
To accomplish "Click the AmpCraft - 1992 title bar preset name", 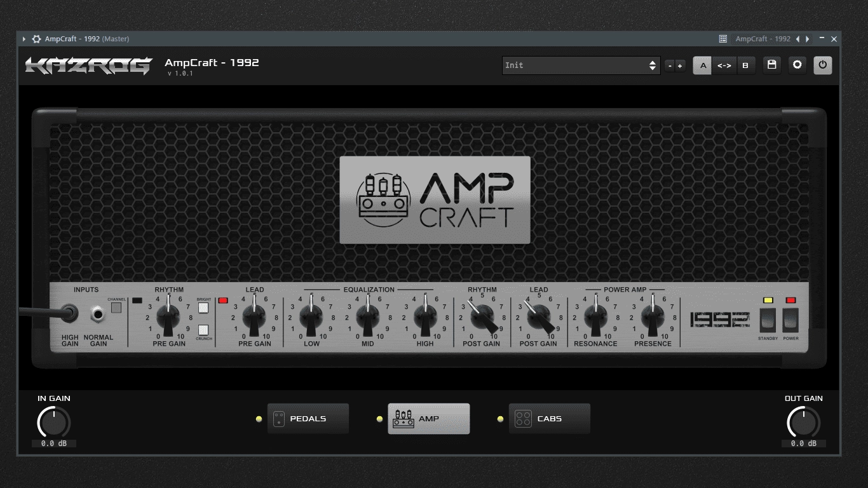I will [763, 39].
